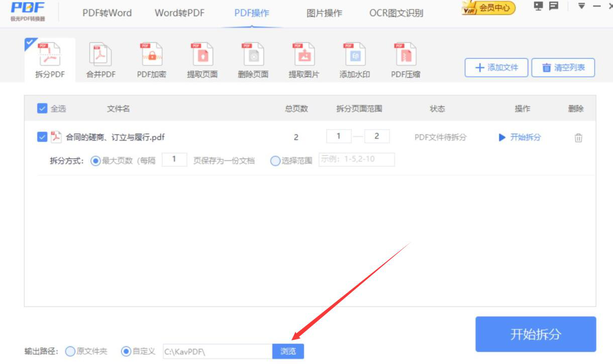
Task: Click the row's 开始拆分 link
Action: (x=520, y=137)
